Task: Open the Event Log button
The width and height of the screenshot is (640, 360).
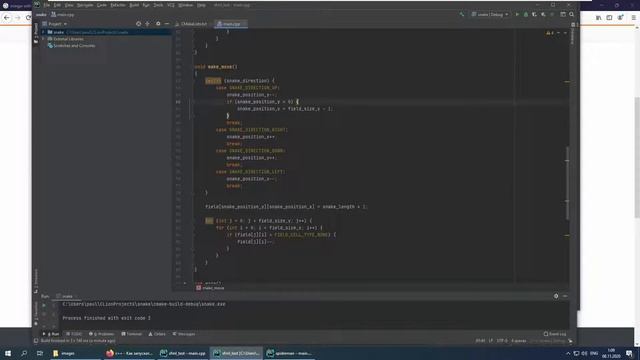Action: click(x=555, y=334)
